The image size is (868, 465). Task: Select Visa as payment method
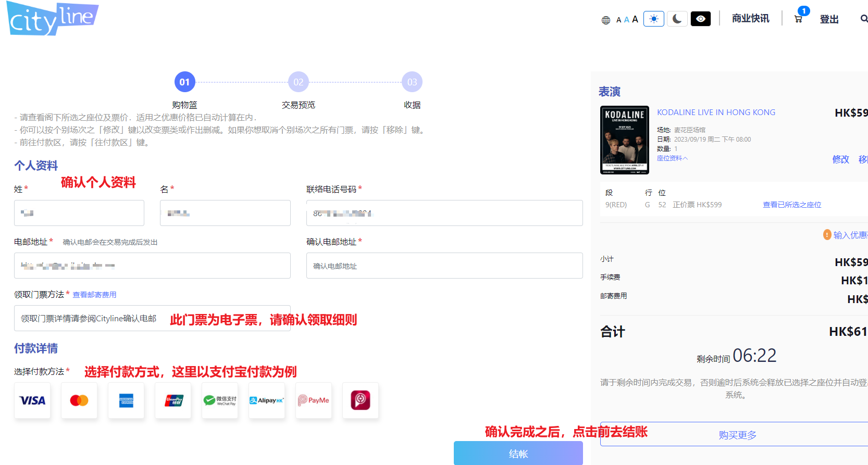[32, 400]
